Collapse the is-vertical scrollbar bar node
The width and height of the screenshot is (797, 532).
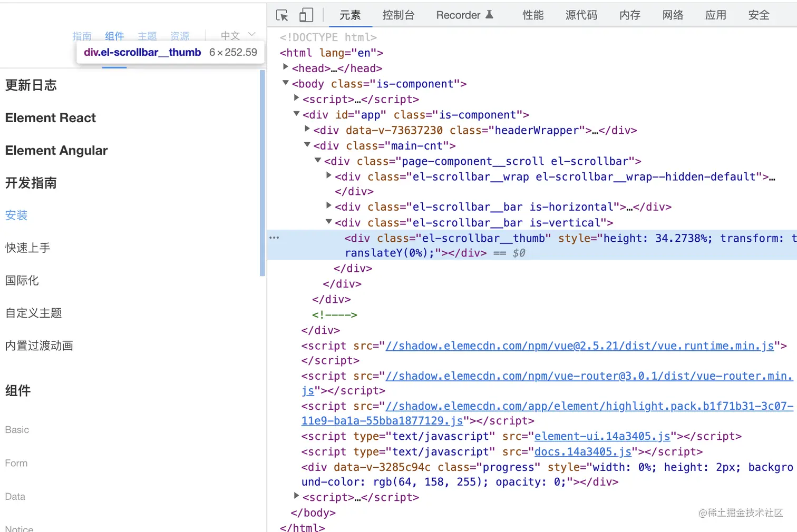click(x=328, y=222)
